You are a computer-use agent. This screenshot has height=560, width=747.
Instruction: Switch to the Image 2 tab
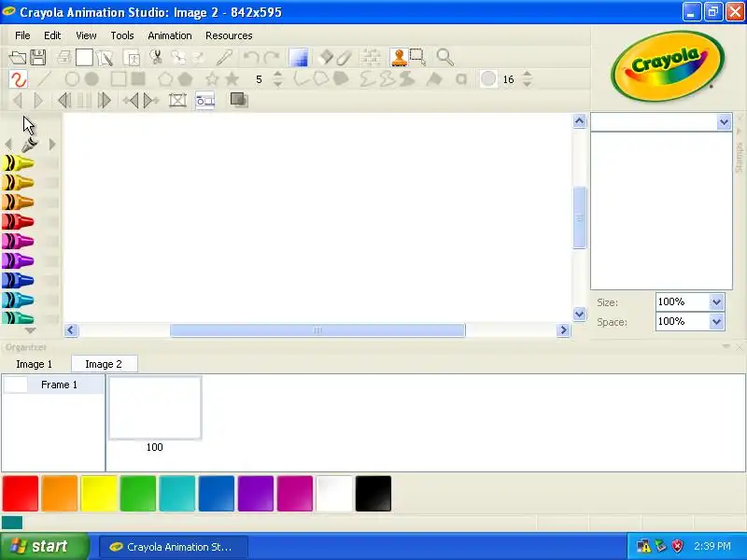[x=105, y=364]
